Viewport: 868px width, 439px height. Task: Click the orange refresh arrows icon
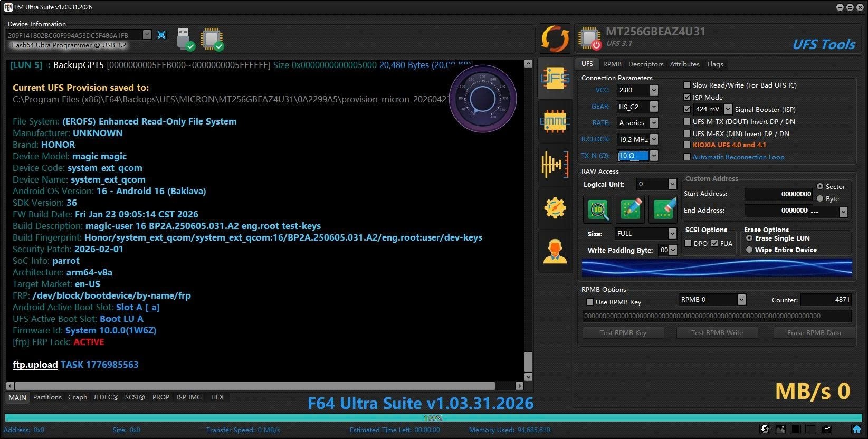point(555,39)
